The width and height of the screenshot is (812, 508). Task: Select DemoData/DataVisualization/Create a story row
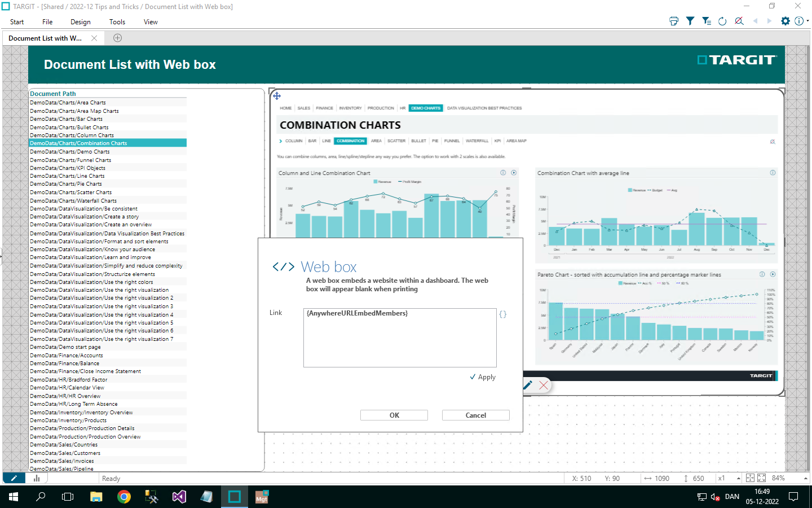[x=108, y=217]
